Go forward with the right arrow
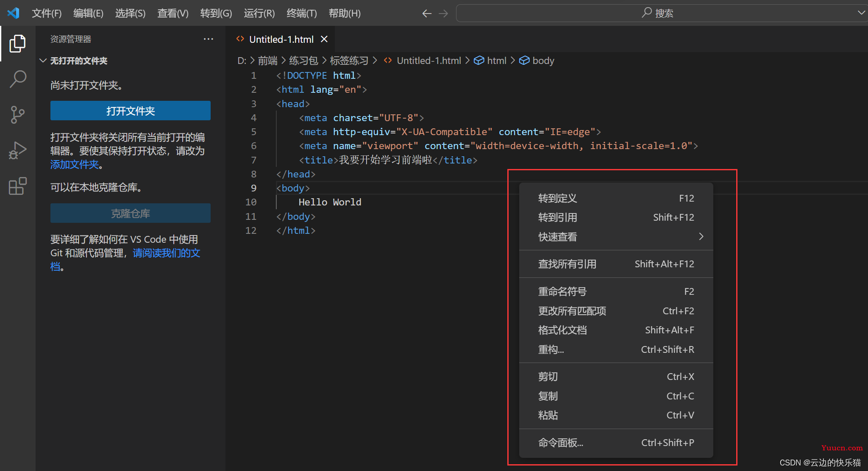The image size is (868, 471). coord(443,14)
